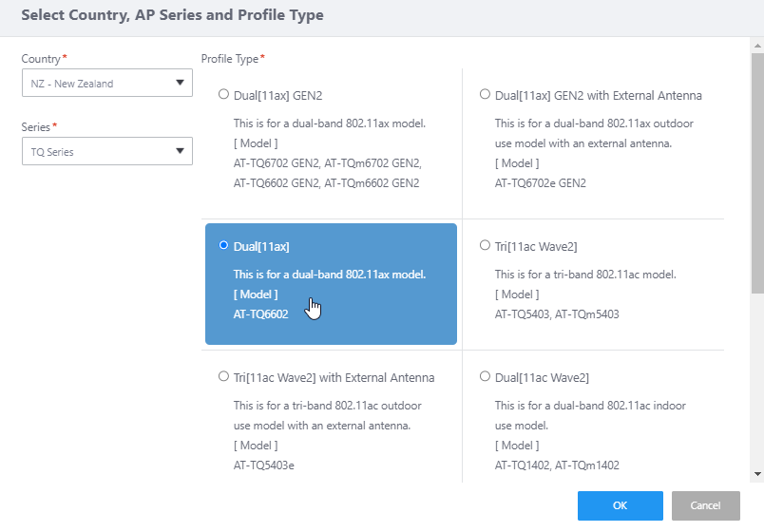
Task: Select the Dual[11ax] GEN2 radio button
Action: [223, 95]
